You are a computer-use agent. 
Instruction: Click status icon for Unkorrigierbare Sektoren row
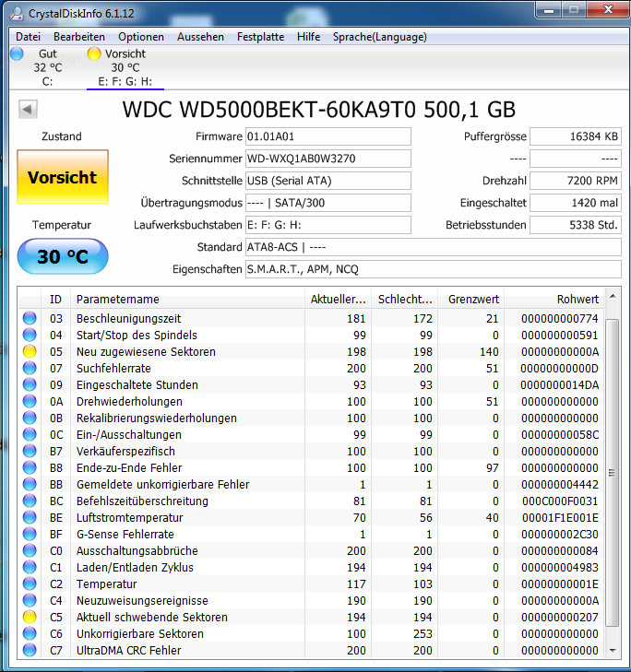30,633
